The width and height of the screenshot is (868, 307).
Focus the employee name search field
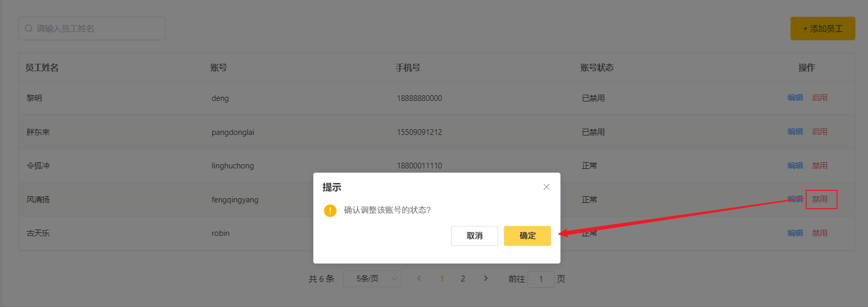97,29
